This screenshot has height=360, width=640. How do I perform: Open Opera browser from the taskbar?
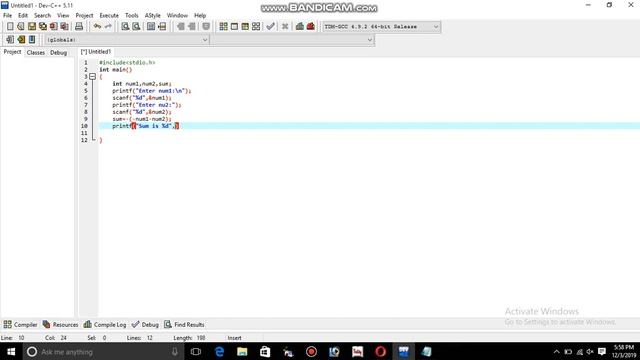point(380,351)
